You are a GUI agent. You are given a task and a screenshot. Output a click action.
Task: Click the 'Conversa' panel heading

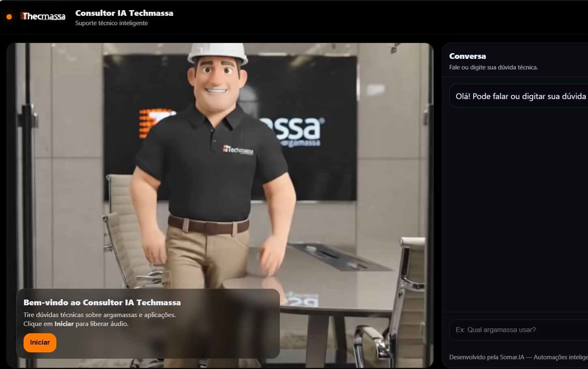[x=467, y=56]
